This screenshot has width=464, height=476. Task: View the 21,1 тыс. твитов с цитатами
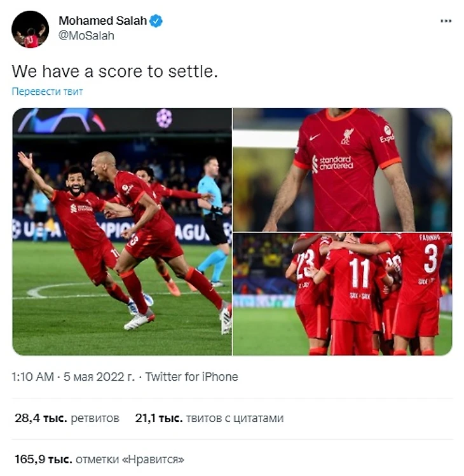(x=209, y=418)
